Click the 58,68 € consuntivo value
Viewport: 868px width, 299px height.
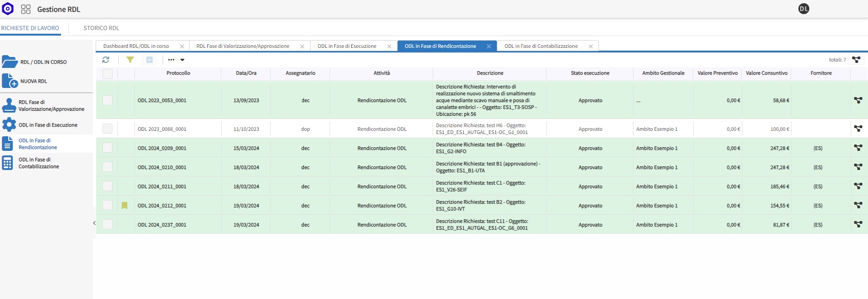coord(781,100)
